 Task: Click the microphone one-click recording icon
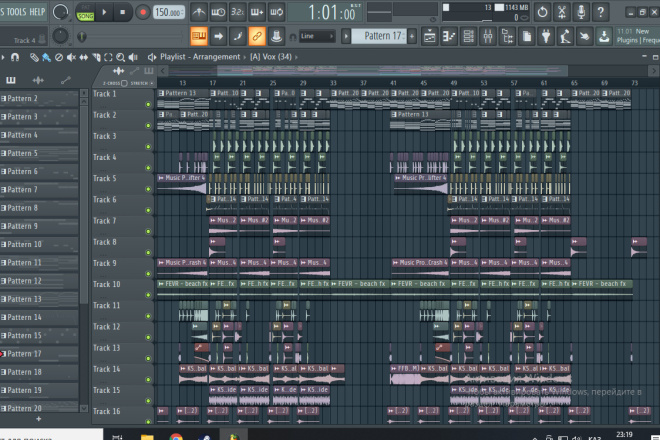coord(581,12)
